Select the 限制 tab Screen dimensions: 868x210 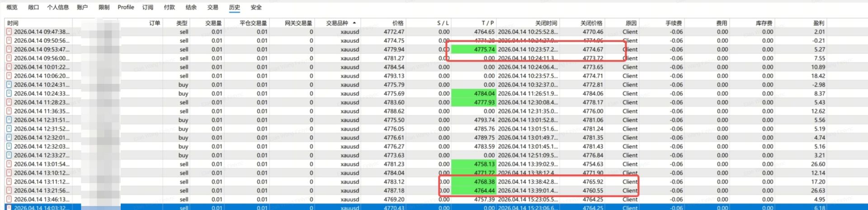point(104,7)
